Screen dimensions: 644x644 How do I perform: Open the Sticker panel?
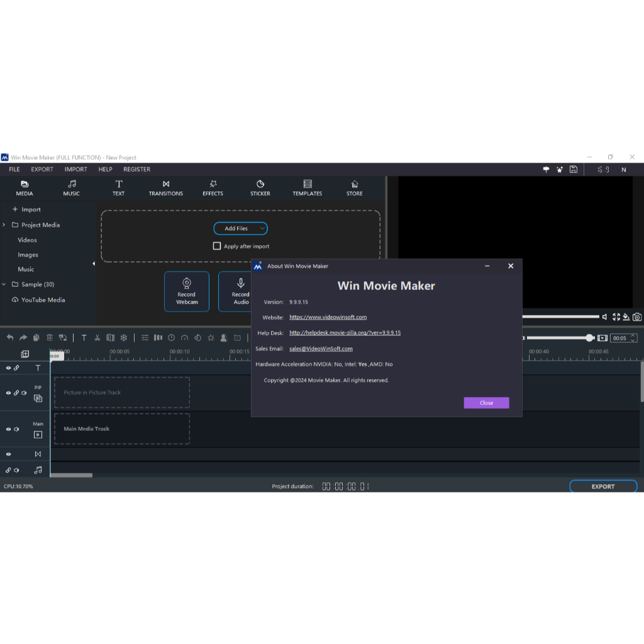pyautogui.click(x=259, y=187)
